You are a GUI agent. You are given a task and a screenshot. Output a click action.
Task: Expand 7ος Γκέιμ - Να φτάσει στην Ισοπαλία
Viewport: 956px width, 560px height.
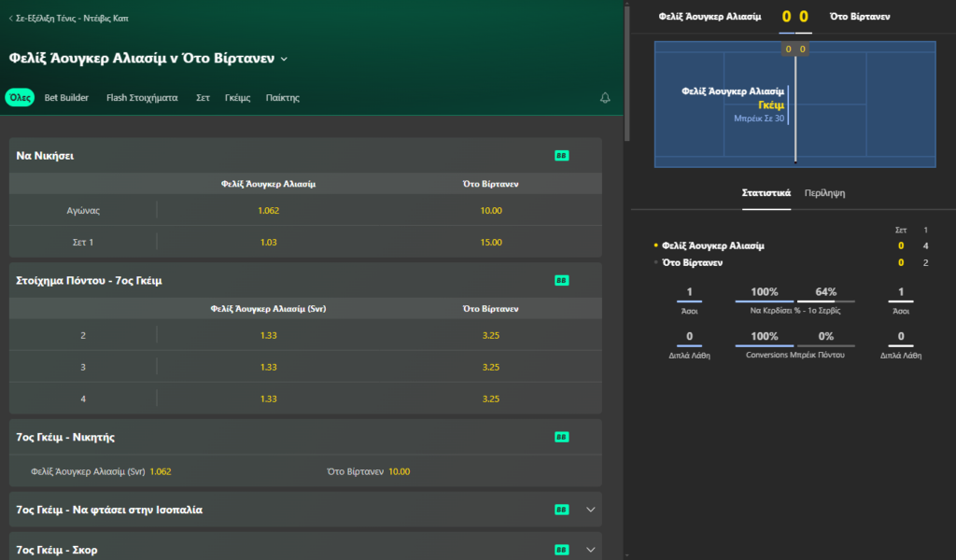(590, 510)
